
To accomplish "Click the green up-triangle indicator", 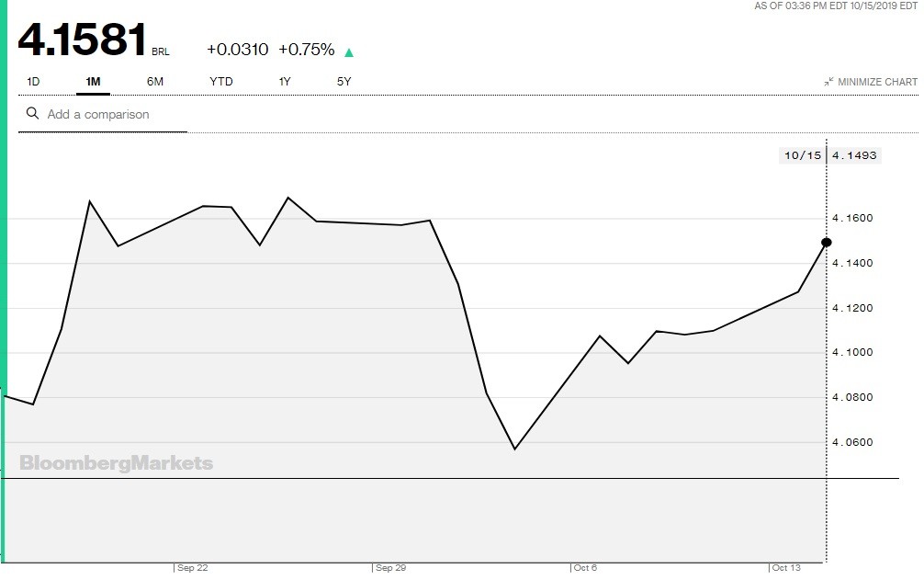I will click(x=349, y=52).
